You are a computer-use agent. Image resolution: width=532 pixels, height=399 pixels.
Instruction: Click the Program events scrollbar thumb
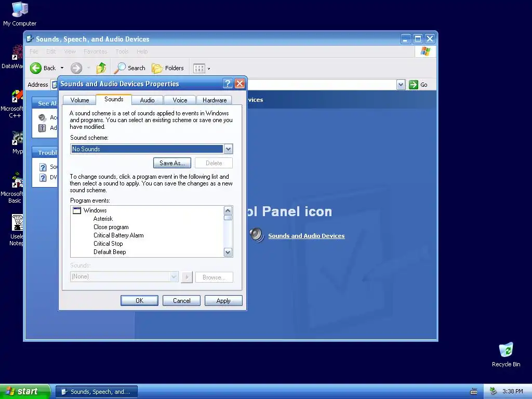228,218
